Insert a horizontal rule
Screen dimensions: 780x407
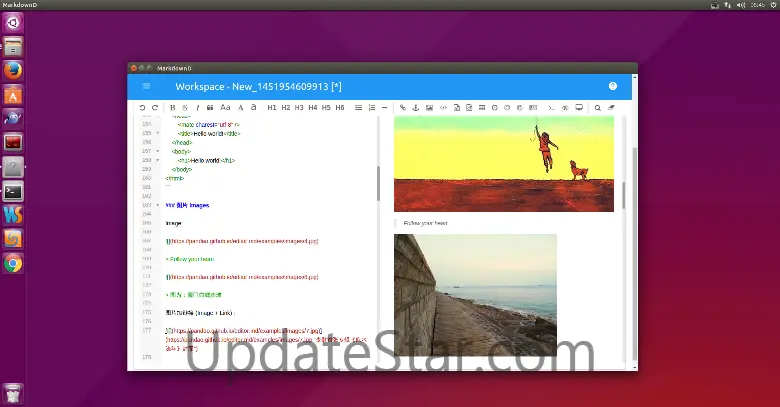point(385,107)
